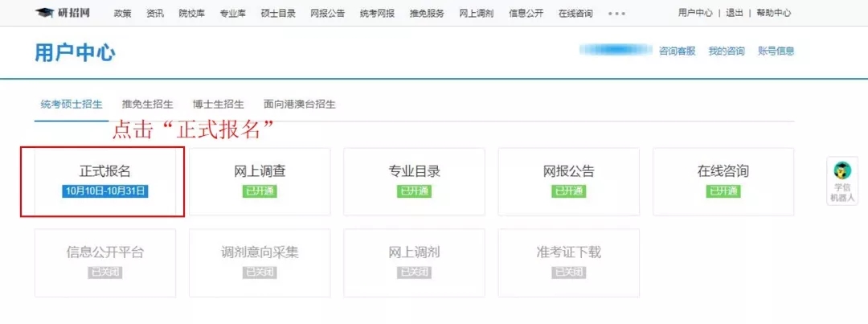Image resolution: width=868 pixels, height=324 pixels.
Task: Open the 帮助中心 link
Action: pyautogui.click(x=774, y=13)
